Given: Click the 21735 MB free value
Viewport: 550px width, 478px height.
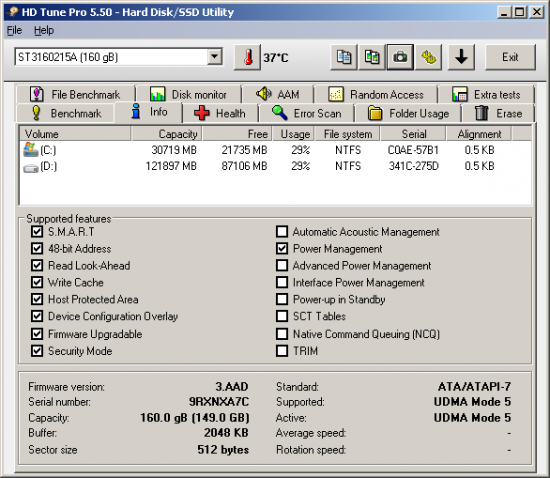Looking at the screenshot, I should pyautogui.click(x=244, y=150).
